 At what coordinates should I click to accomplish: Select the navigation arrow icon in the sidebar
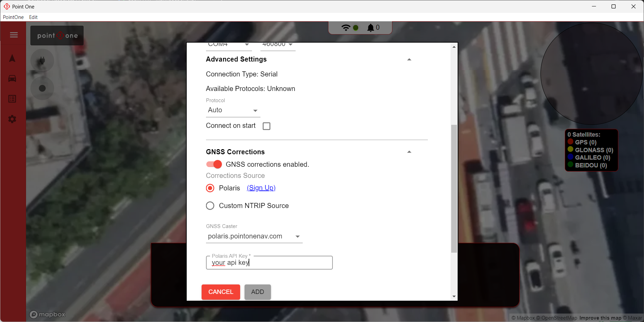coord(12,58)
